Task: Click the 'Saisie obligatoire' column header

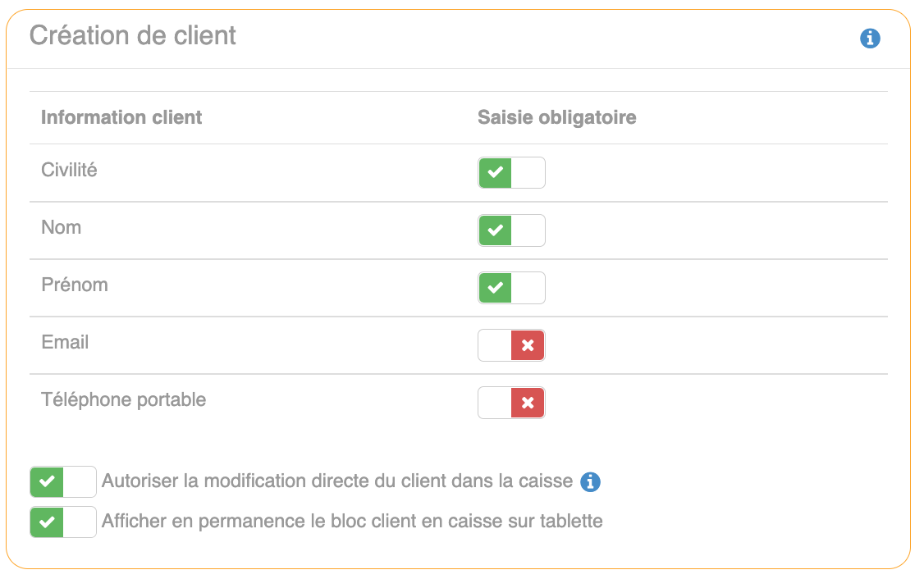Action: (x=557, y=117)
